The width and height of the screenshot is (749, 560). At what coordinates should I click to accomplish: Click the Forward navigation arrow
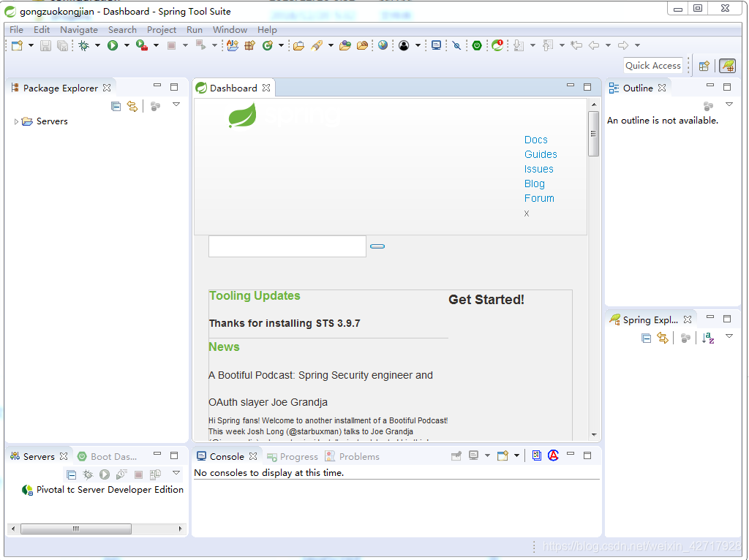point(623,45)
